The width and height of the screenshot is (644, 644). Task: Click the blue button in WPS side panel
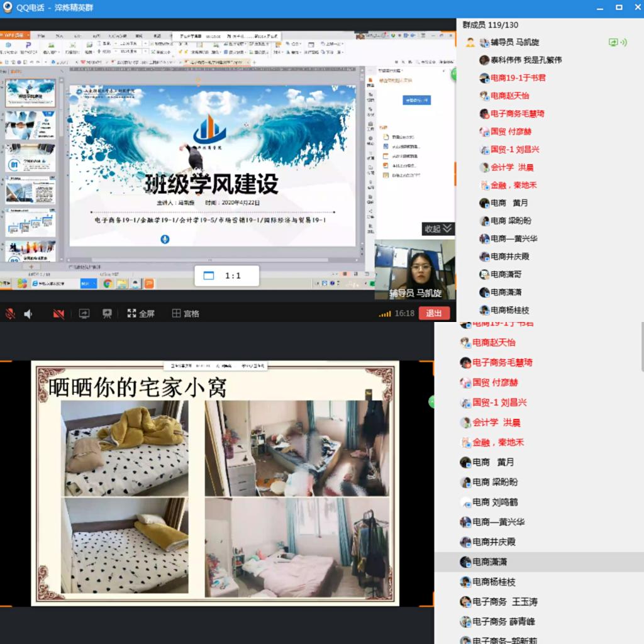tap(416, 100)
